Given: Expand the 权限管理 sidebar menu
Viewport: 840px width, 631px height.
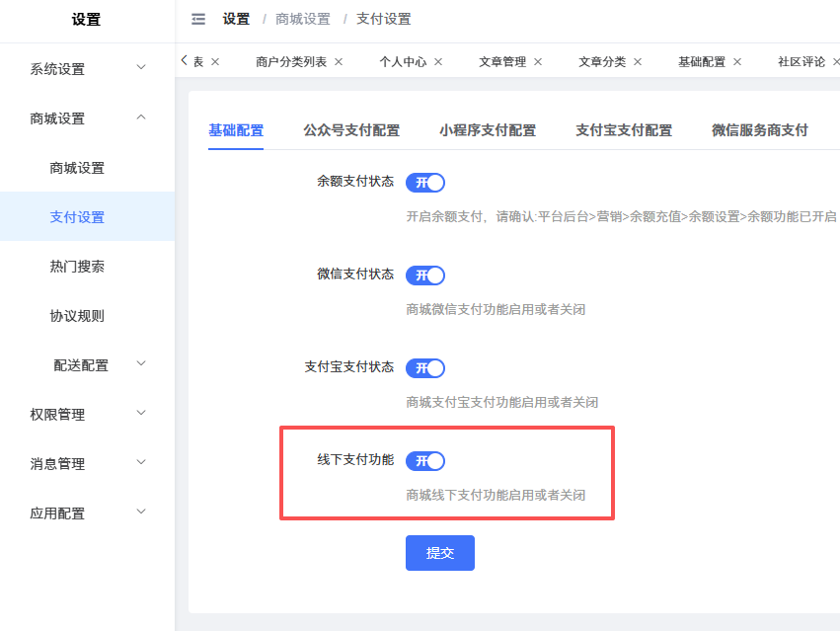Looking at the screenshot, I should [x=87, y=415].
